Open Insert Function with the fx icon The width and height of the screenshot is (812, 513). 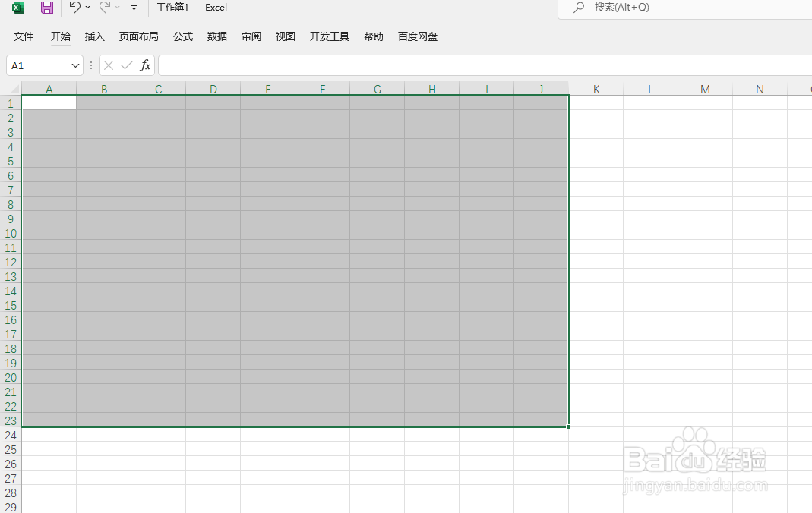click(146, 65)
